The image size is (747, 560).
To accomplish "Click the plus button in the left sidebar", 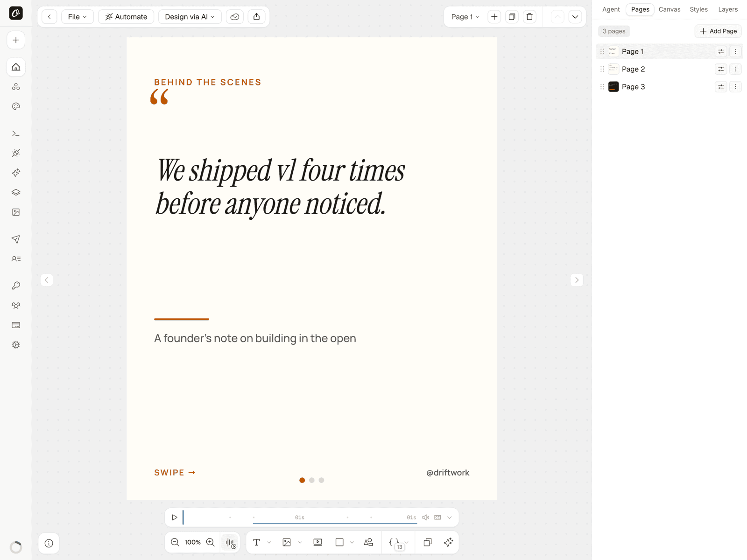I will 16,40.
